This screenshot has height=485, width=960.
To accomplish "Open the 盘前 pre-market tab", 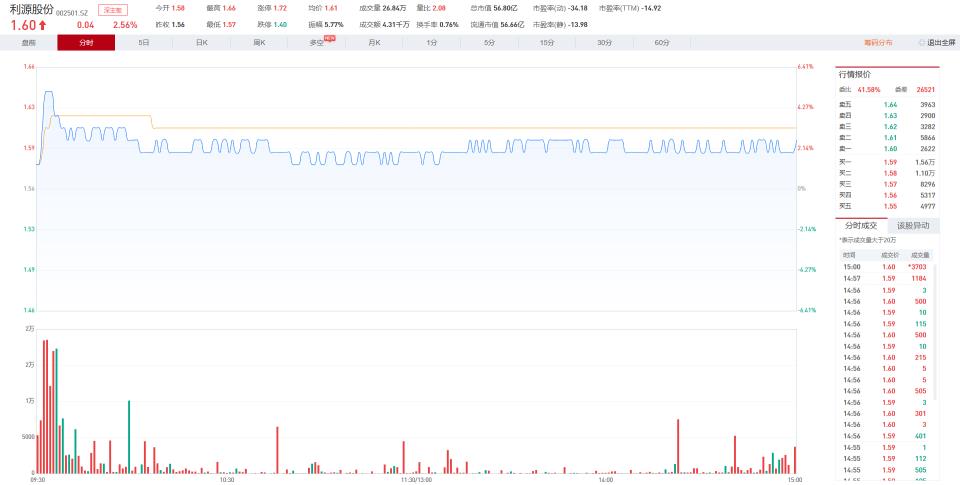I will (29, 43).
